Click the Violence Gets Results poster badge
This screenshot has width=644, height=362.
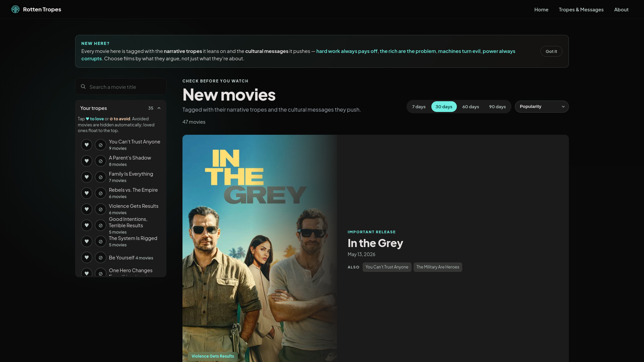(213, 356)
